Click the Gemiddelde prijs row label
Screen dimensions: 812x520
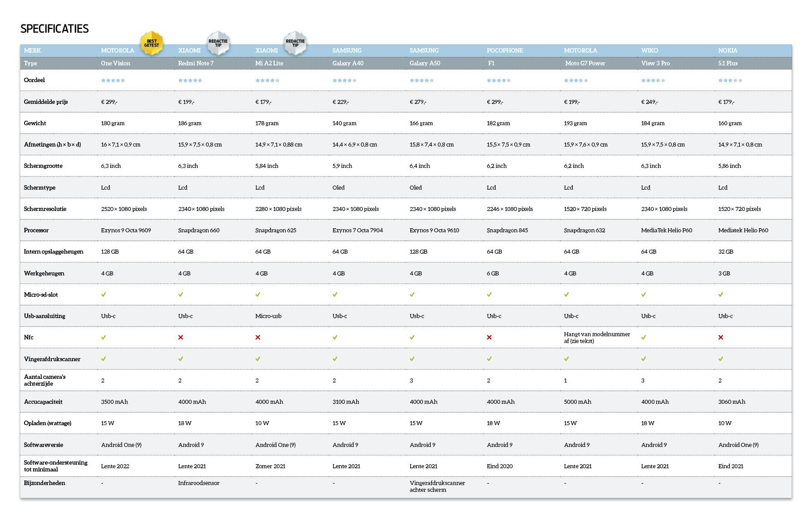tap(46, 102)
